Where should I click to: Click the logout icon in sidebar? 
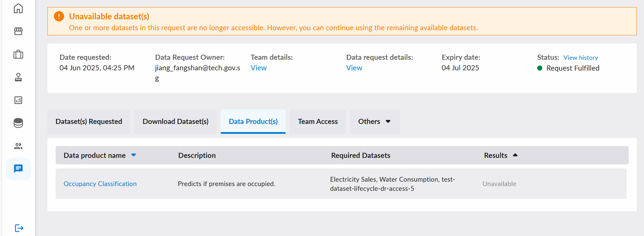click(19, 228)
